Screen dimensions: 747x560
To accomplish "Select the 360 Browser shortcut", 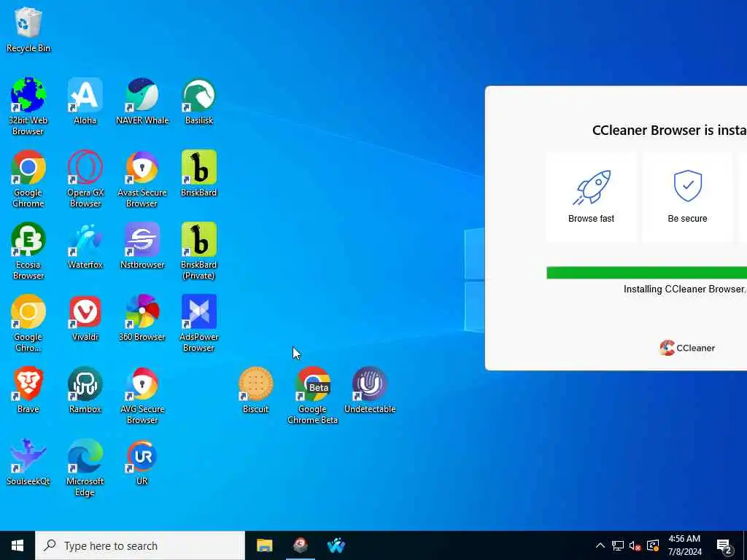I will 142,319.
